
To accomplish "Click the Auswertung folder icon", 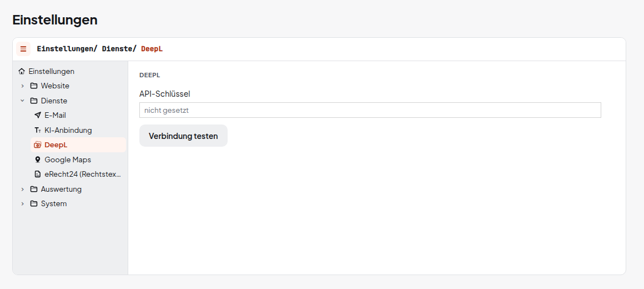I will point(34,189).
